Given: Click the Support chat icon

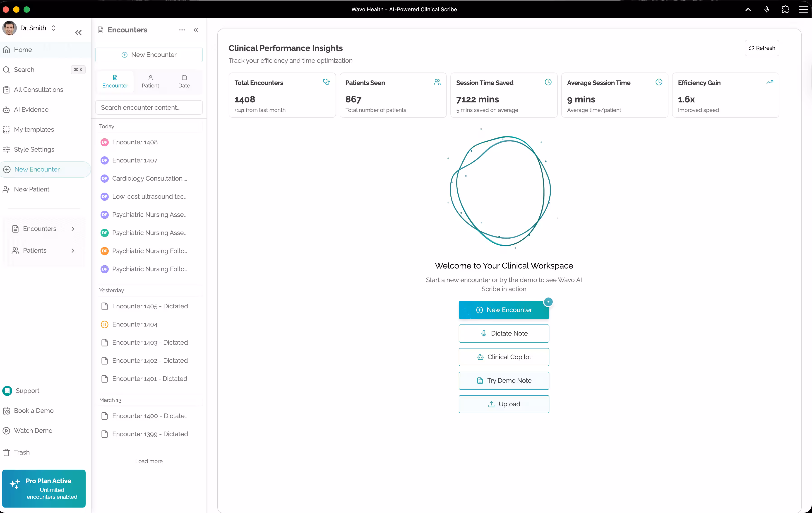Looking at the screenshot, I should (7, 391).
